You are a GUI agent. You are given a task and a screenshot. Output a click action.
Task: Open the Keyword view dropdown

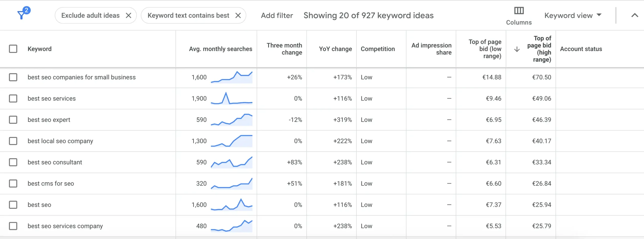click(x=573, y=16)
